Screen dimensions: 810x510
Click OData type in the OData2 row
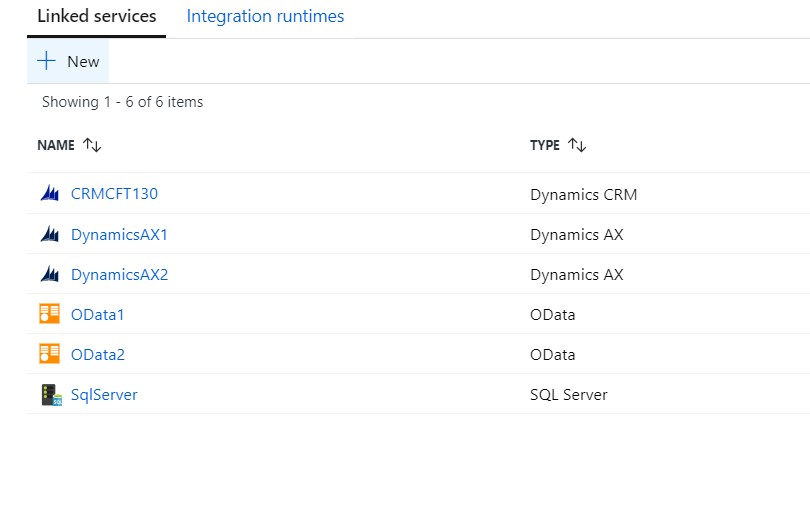(553, 354)
